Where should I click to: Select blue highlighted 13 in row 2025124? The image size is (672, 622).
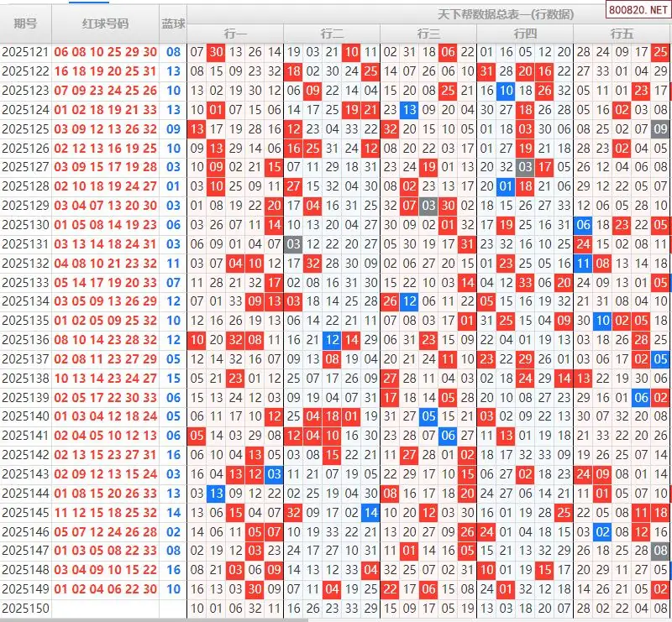(409, 110)
